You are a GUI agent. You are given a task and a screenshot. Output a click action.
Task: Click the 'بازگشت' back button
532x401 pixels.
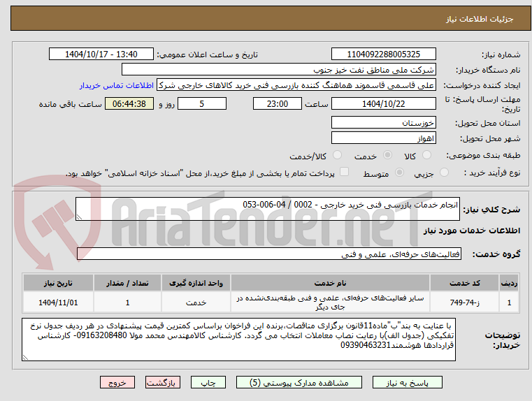point(162,382)
